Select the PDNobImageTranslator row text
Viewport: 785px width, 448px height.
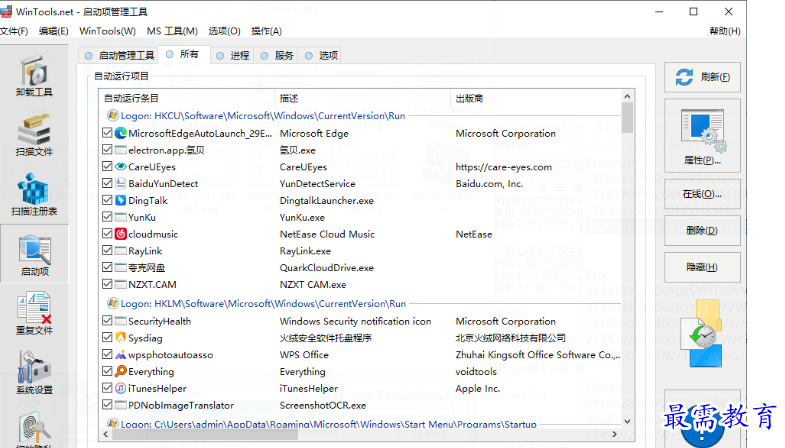[x=181, y=405]
